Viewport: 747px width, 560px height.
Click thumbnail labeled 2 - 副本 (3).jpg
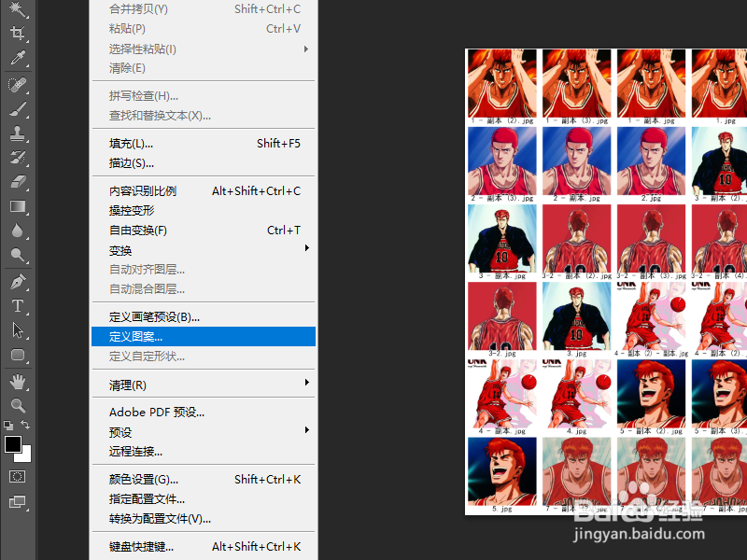502,161
